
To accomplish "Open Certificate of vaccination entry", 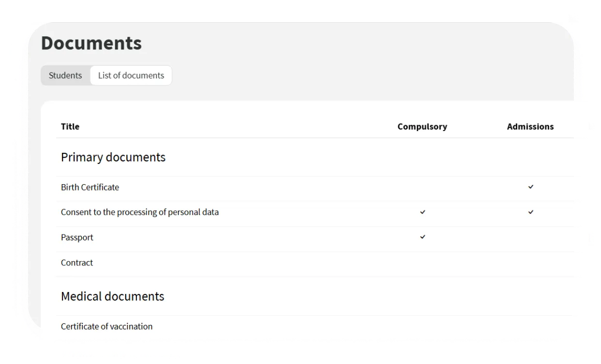I will (106, 326).
